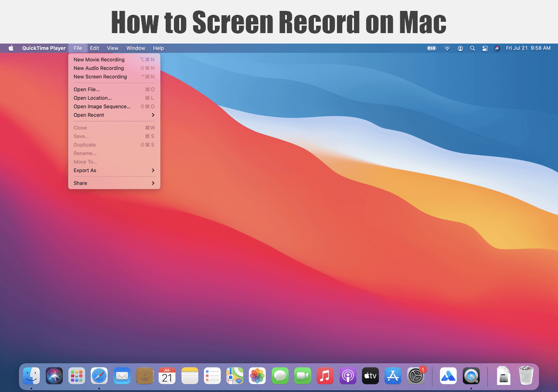Open the Apple TV app from the Dock
The image size is (558, 392).
[x=370, y=375]
